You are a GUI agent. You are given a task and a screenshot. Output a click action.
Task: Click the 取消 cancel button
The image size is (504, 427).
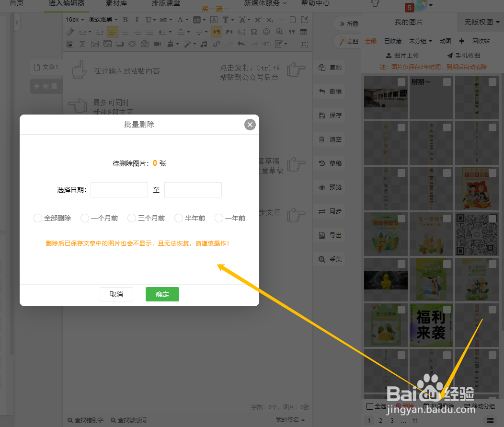(116, 294)
